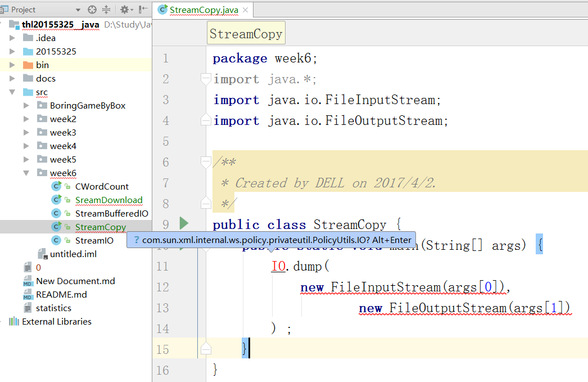The image size is (588, 382).
Task: Select New Document.md file
Action: tap(75, 281)
